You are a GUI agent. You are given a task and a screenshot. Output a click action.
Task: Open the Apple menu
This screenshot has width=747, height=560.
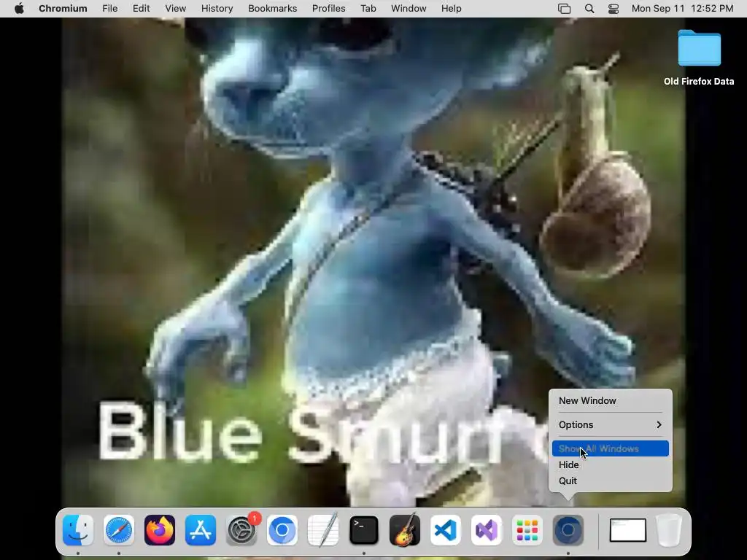pos(19,9)
